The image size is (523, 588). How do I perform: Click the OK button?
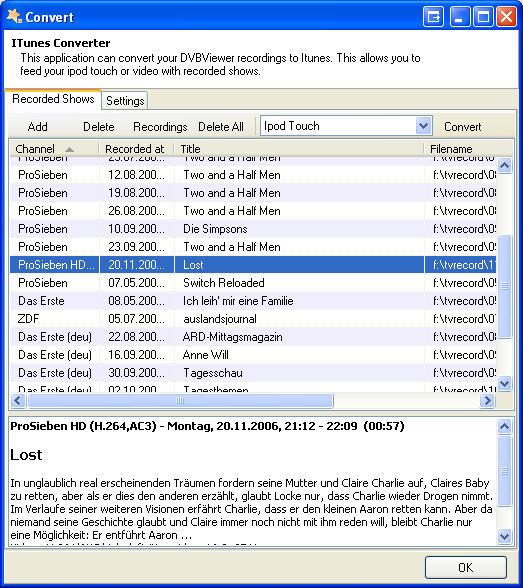[x=466, y=567]
